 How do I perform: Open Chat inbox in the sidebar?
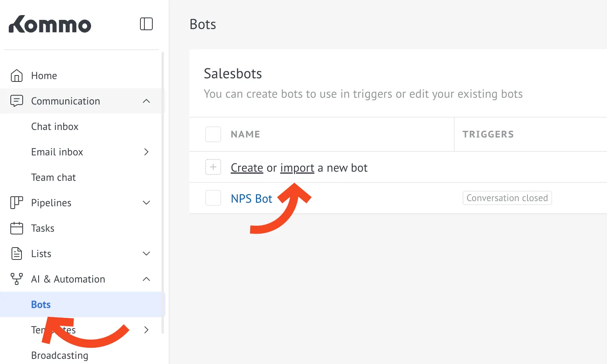(x=55, y=126)
